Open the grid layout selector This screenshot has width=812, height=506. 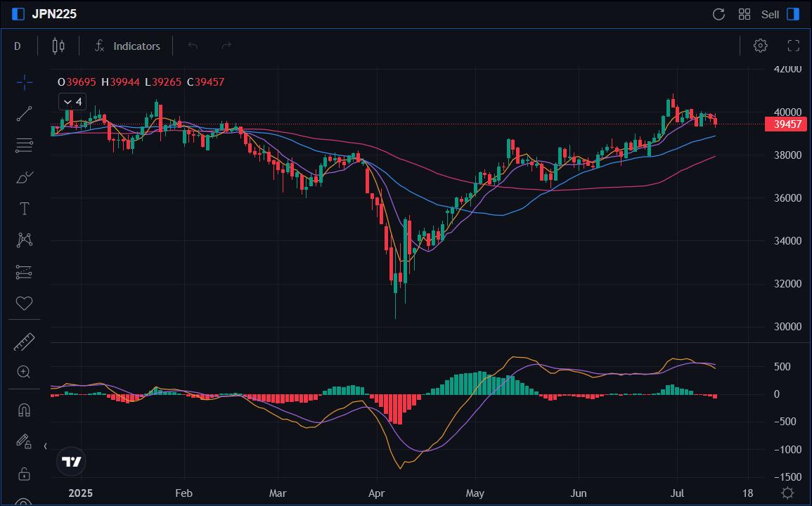point(744,13)
